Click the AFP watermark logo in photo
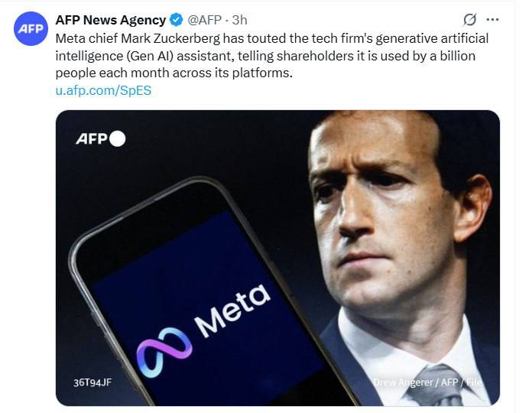This screenshot has width=532, height=413. click(x=92, y=138)
